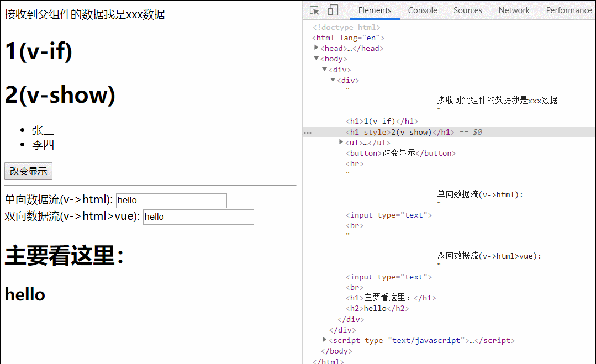
Task: Click the 主要看这里 heading on the page
Action: (x=64, y=255)
